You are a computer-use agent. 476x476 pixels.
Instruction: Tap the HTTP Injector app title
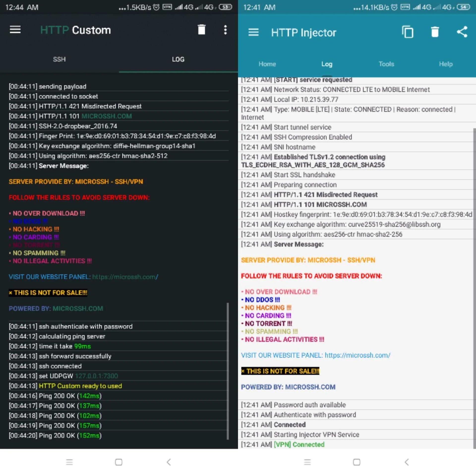click(303, 32)
